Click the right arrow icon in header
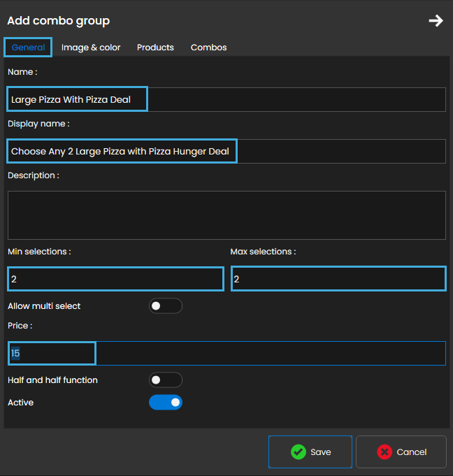This screenshot has width=453, height=476. 436,21
